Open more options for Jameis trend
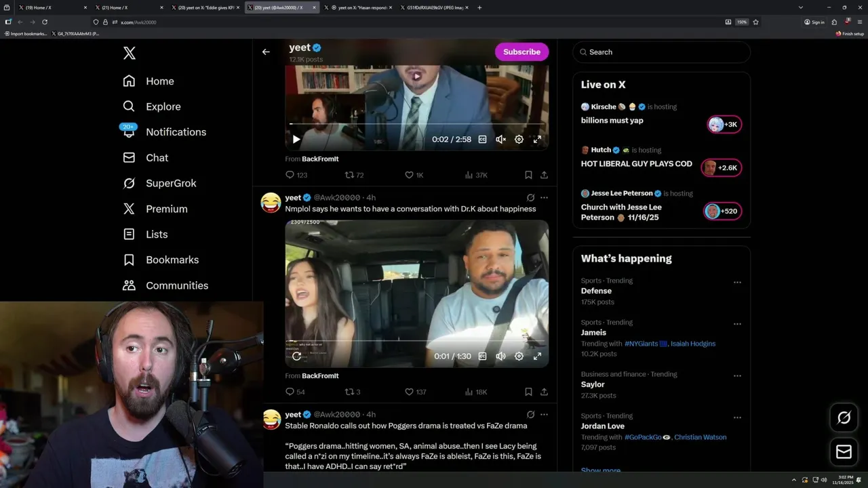Screen dimensions: 868x488 (737, 324)
